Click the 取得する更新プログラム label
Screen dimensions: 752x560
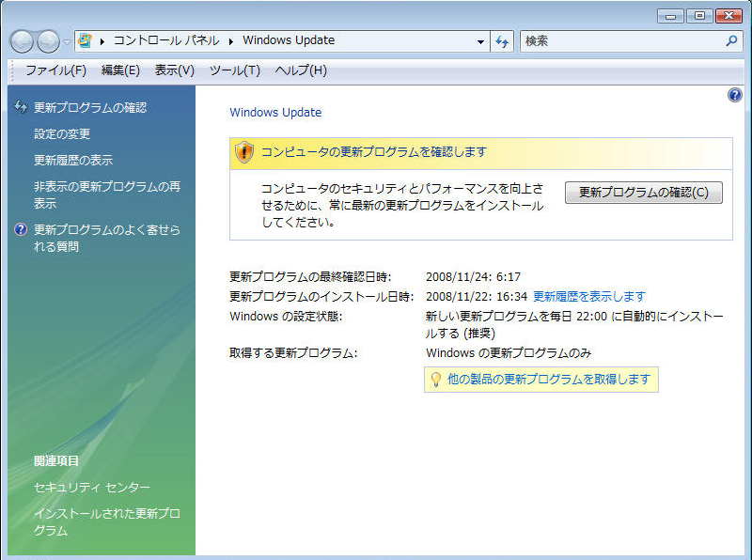293,353
